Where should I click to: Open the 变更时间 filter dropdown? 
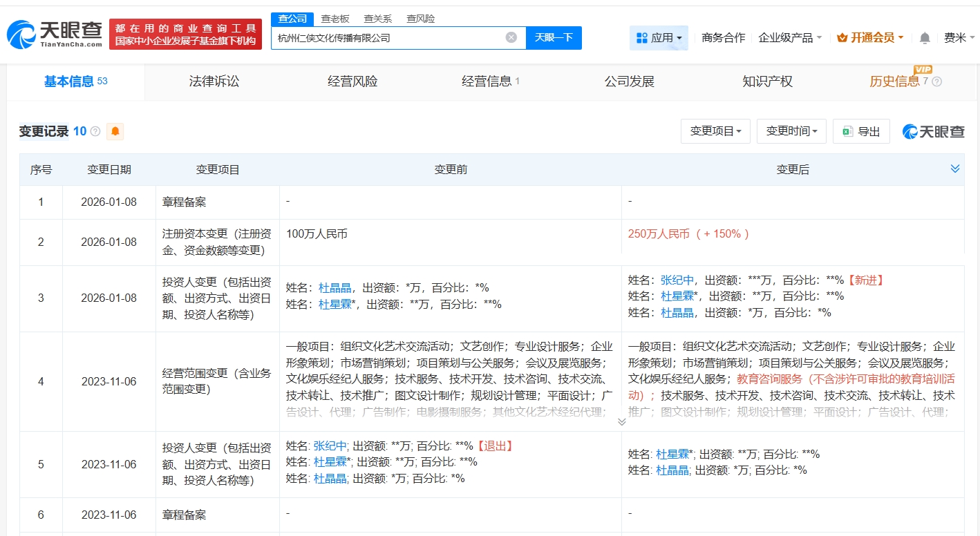(791, 131)
